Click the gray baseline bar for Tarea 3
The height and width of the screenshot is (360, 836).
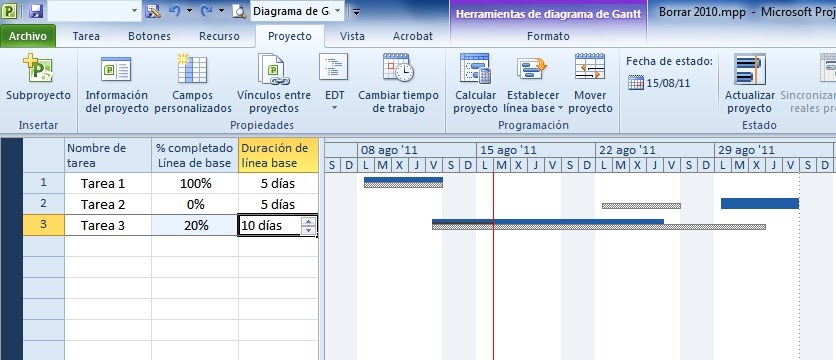tap(599, 227)
